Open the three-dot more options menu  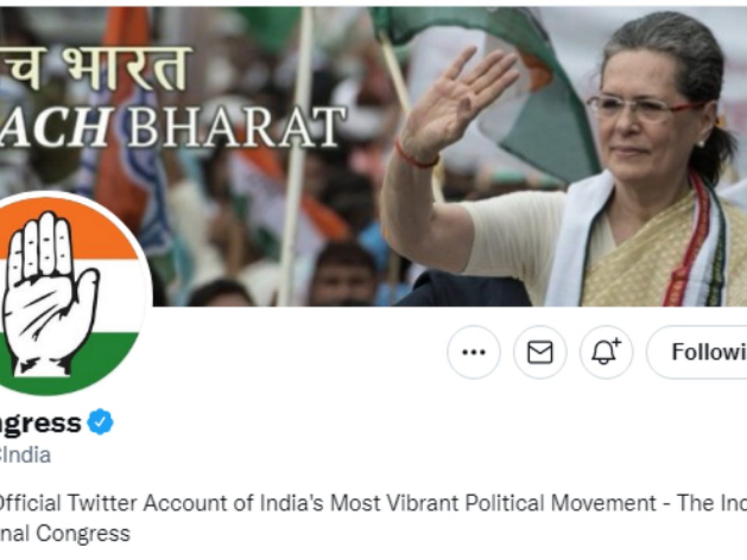(x=473, y=352)
